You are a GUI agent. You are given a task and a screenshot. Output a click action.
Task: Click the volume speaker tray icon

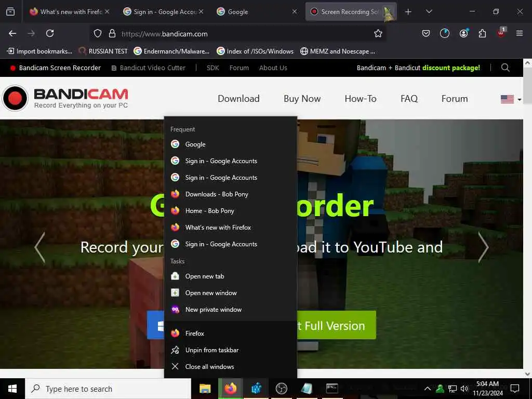pyautogui.click(x=464, y=389)
